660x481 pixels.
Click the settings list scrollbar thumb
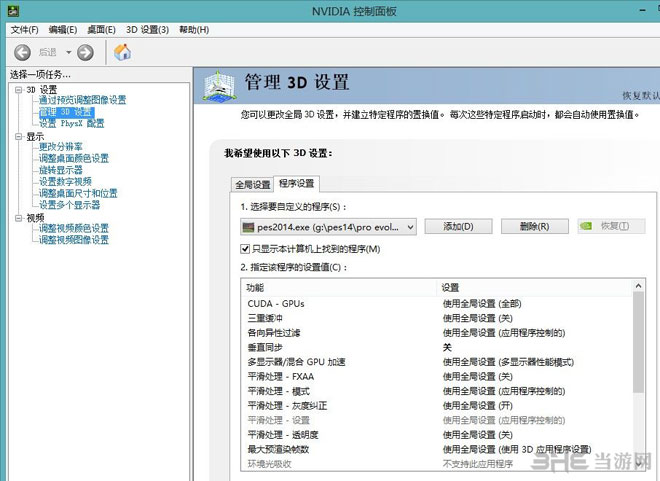[638, 343]
